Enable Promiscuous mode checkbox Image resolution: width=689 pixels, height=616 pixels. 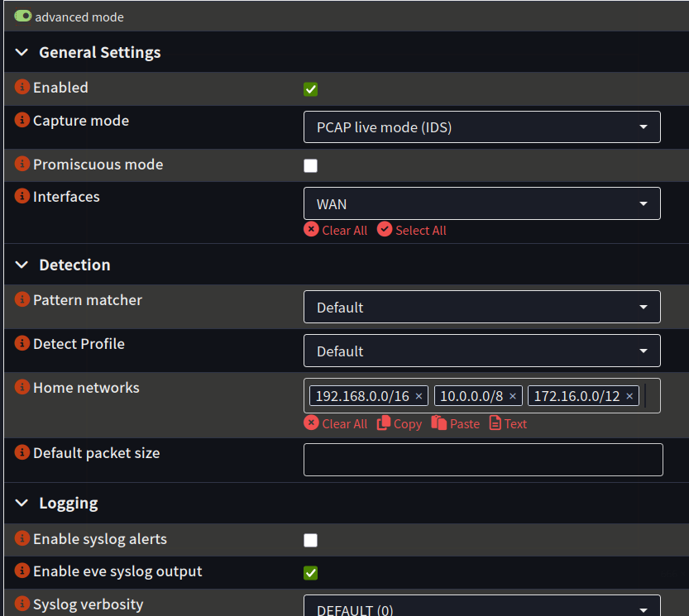tap(311, 165)
